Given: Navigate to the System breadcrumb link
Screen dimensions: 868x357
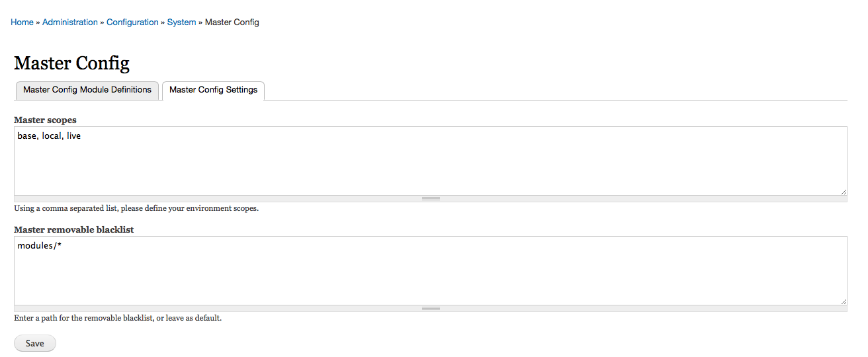Looking at the screenshot, I should point(181,22).
